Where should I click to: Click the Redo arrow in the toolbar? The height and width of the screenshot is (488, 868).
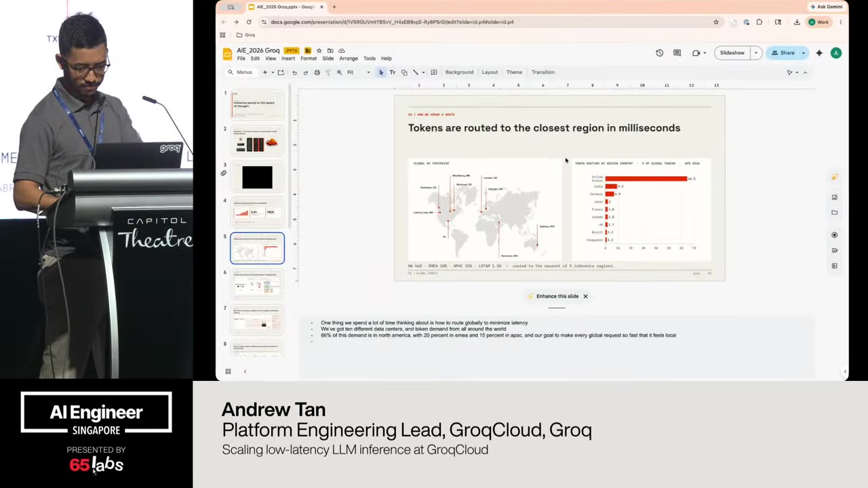305,73
